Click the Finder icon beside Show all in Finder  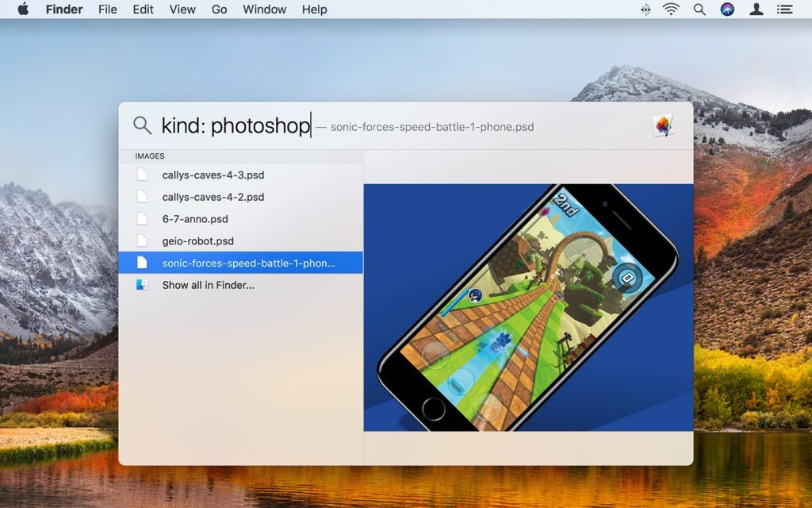coord(142,285)
